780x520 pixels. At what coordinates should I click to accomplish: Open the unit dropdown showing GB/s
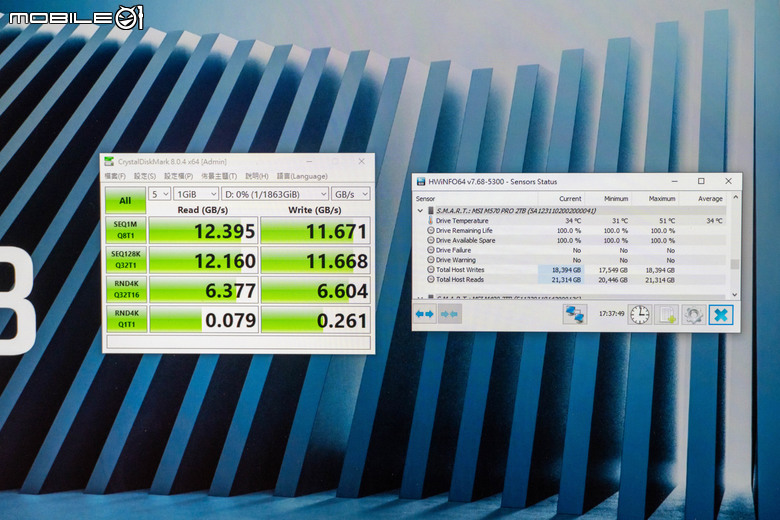coord(351,194)
